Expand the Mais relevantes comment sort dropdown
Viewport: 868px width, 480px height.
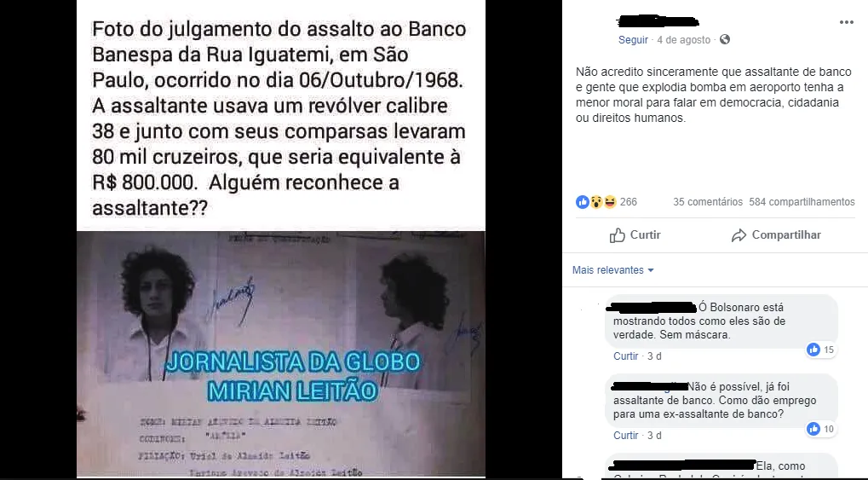612,270
